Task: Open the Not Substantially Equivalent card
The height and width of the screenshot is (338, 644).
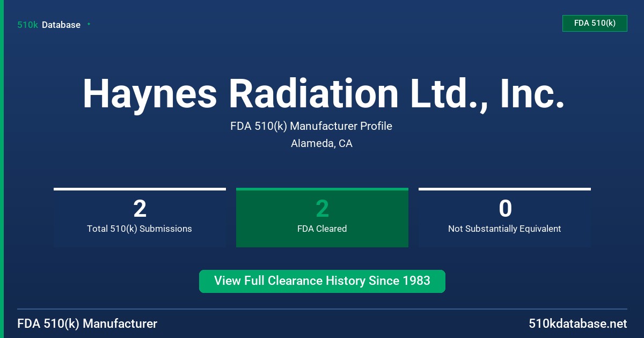Action: coord(504,217)
